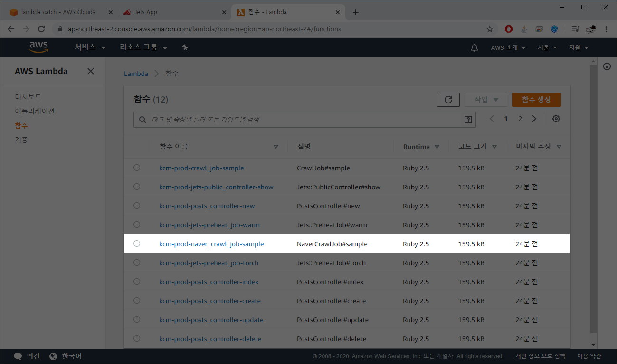Open the pin shortcuts icon in AWS header
Image resolution: width=617 pixels, height=364 pixels.
(185, 47)
